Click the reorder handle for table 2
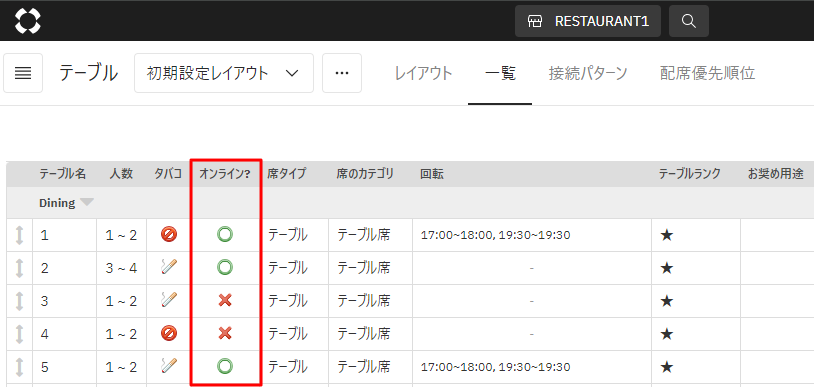This screenshot has height=387, width=817. point(19,268)
